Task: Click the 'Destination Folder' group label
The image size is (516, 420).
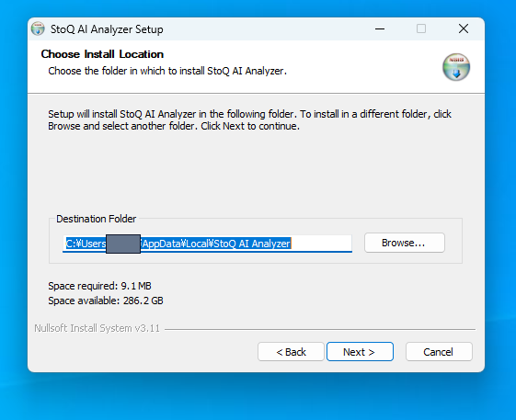Action: tap(96, 219)
